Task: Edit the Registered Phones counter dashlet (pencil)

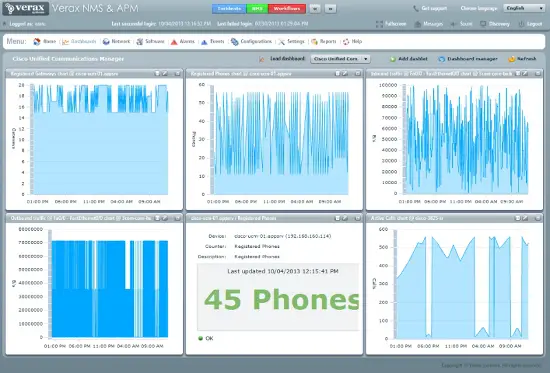Action: 345,218
